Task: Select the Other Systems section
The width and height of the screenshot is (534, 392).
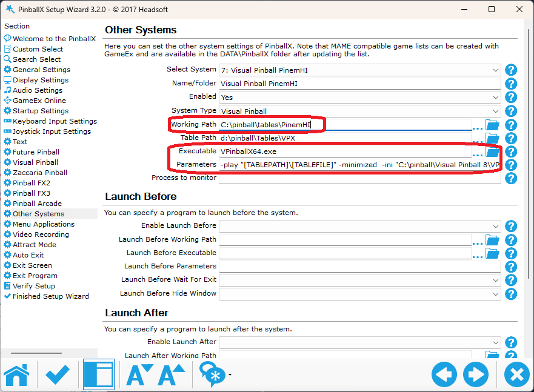Action: tap(38, 214)
